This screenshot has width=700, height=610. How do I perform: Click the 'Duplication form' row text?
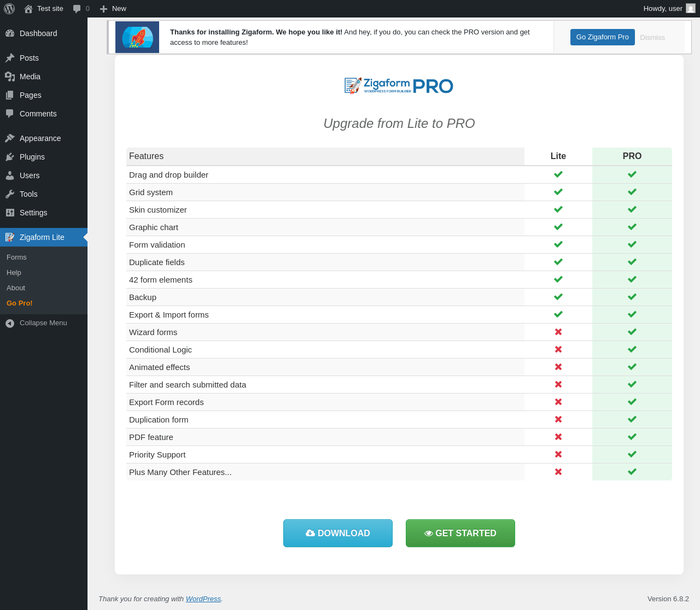(159, 420)
